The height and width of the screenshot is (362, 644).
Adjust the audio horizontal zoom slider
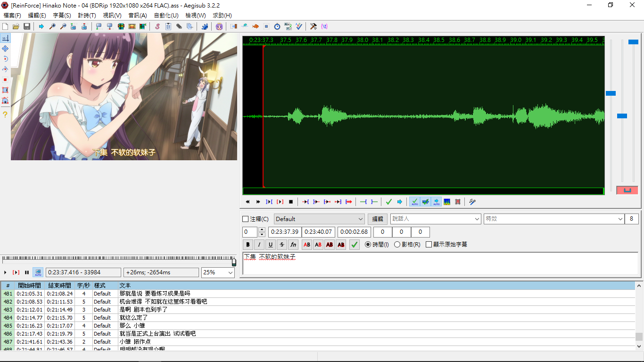(611, 93)
